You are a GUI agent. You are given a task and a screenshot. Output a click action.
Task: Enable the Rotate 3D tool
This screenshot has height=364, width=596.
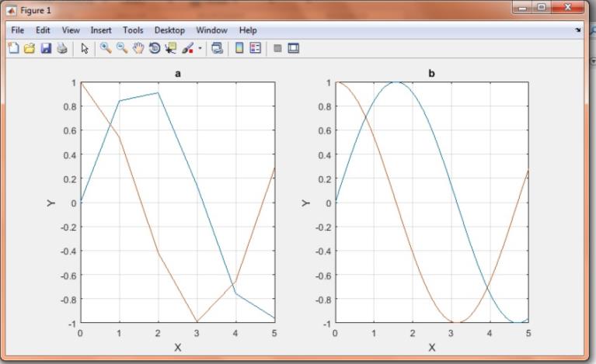(155, 48)
